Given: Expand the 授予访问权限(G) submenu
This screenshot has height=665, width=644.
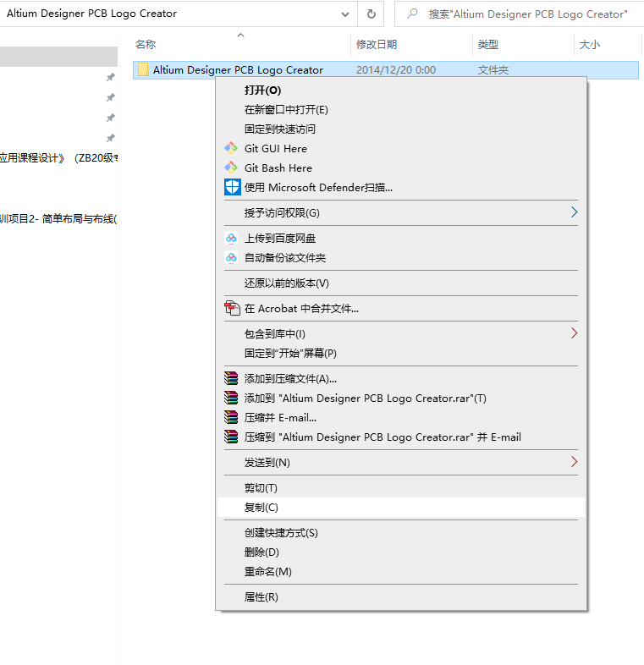Looking at the screenshot, I should 574,212.
